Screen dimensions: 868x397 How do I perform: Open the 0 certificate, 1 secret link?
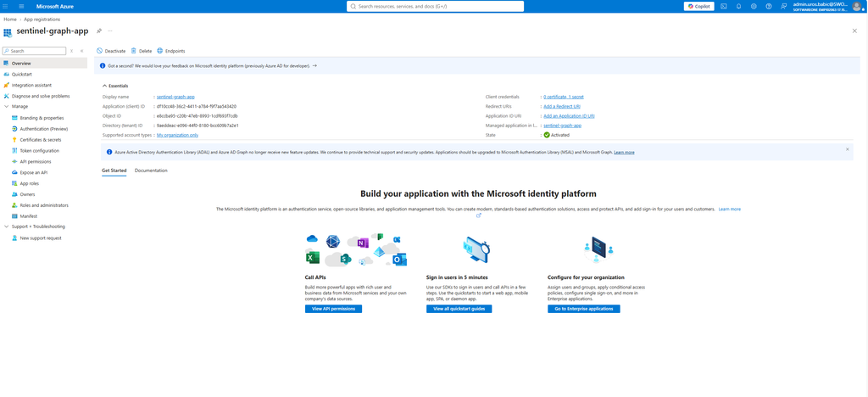point(564,97)
